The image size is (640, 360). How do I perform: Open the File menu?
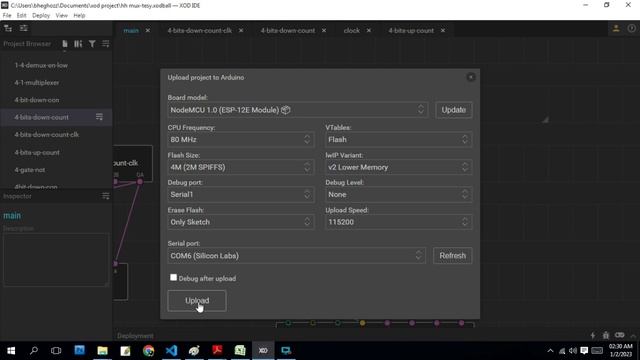pyautogui.click(x=7, y=16)
